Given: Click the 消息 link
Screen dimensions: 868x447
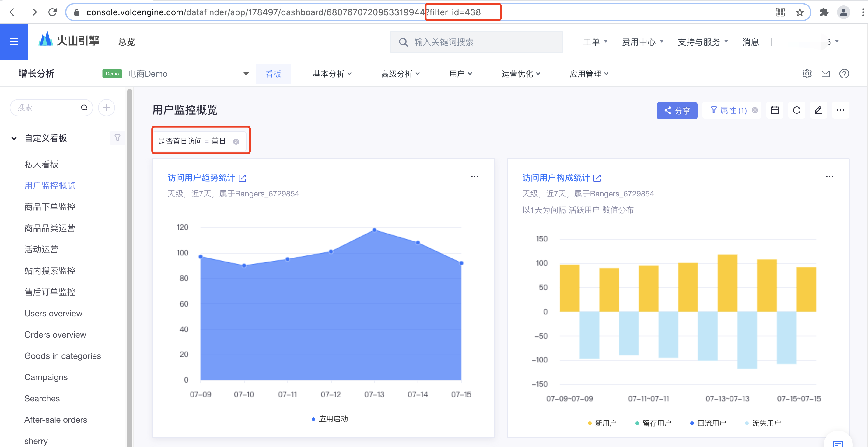Looking at the screenshot, I should click(x=751, y=42).
